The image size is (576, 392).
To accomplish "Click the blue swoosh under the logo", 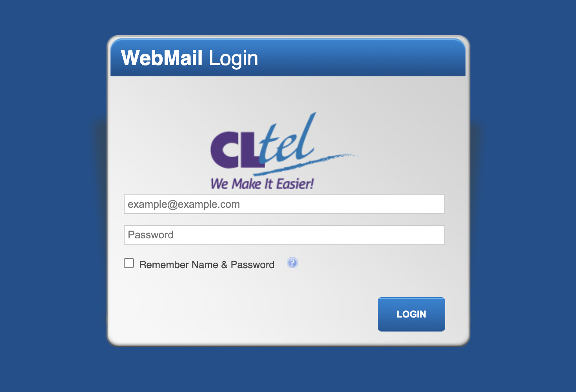I will (x=306, y=164).
